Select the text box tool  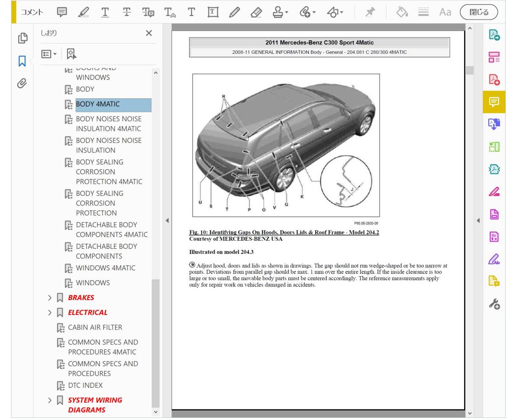tap(213, 12)
